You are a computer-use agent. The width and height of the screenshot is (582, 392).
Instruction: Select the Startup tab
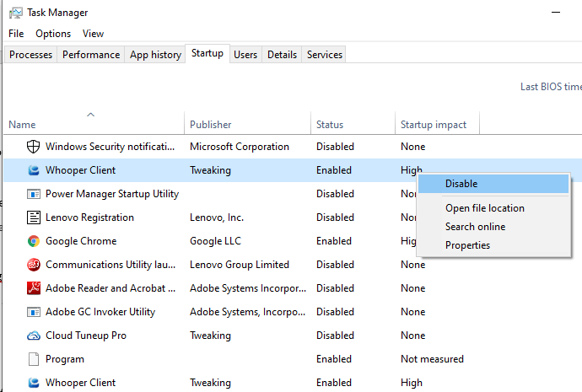(207, 53)
